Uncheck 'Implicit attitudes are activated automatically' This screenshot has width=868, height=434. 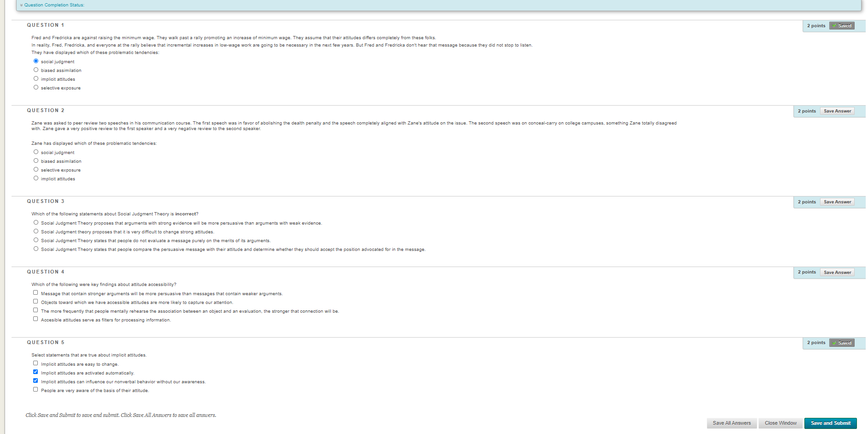click(x=35, y=372)
